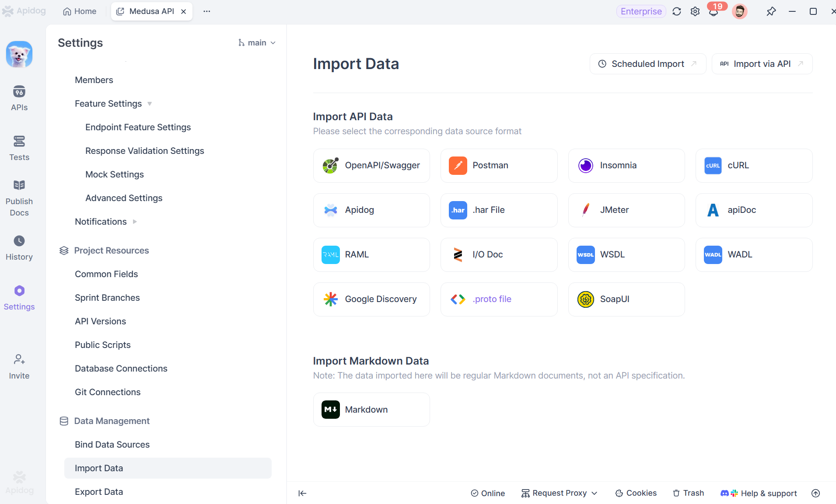Select Postman as the import format
836x504 pixels.
(499, 166)
